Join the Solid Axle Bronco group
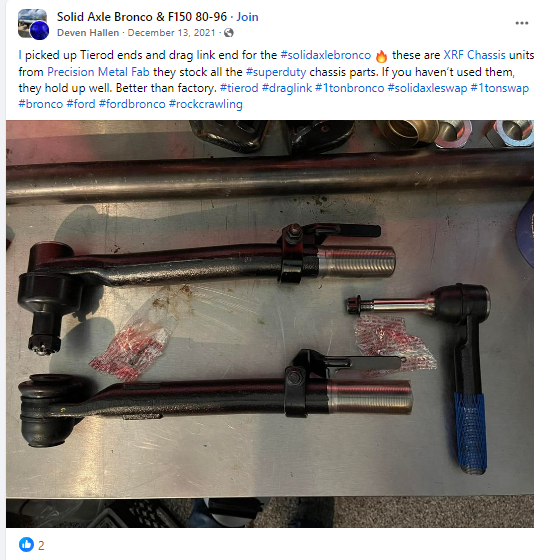 tap(247, 17)
